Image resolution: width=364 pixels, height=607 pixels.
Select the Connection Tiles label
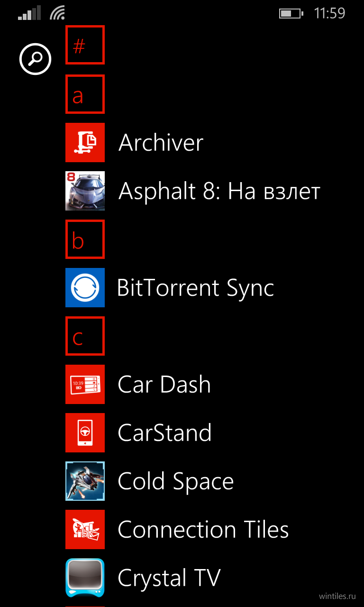click(203, 529)
